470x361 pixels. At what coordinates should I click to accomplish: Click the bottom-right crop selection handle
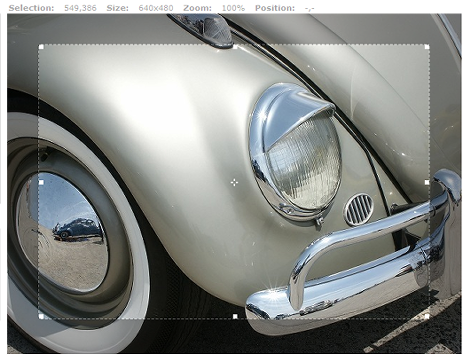[x=427, y=316]
